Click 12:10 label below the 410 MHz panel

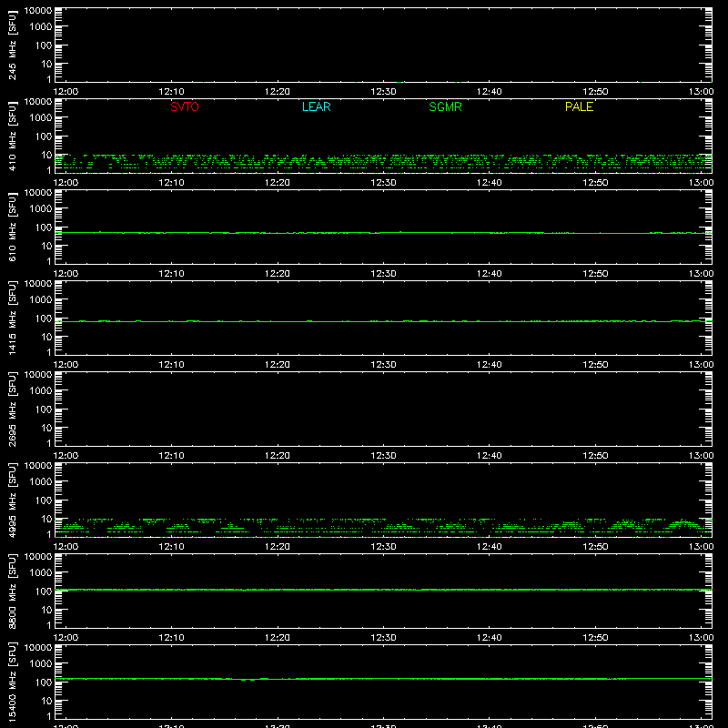pos(171,183)
